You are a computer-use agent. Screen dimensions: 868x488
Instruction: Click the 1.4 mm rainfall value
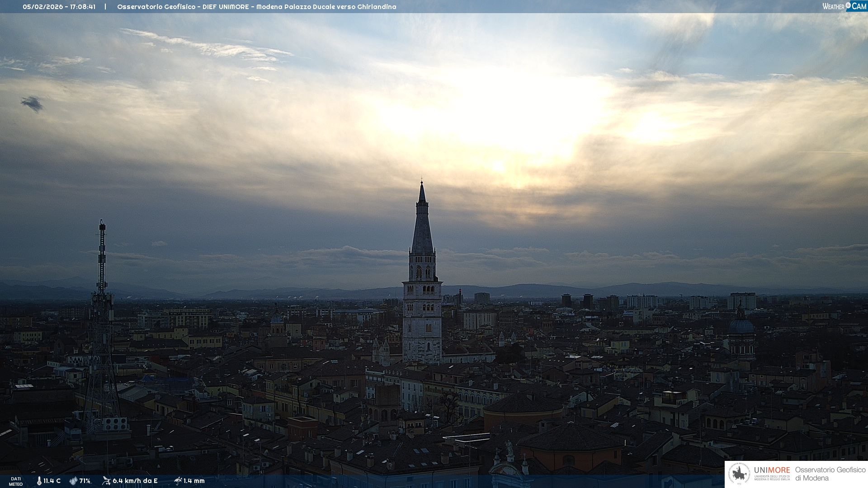click(x=194, y=481)
